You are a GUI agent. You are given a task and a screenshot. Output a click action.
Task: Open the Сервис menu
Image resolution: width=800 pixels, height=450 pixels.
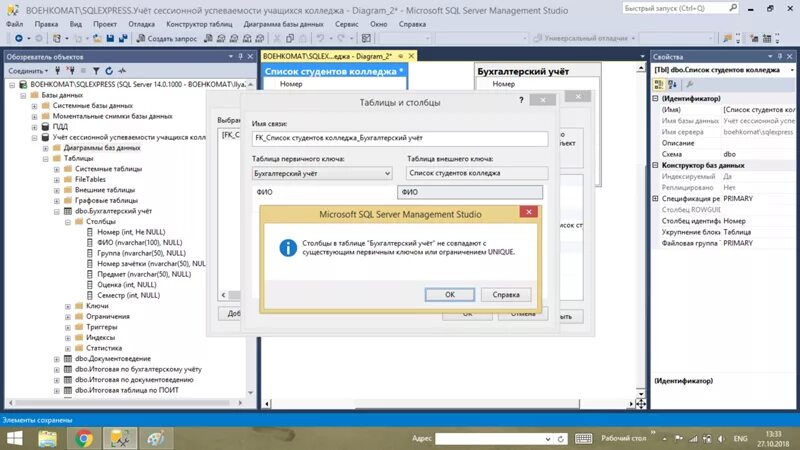346,24
